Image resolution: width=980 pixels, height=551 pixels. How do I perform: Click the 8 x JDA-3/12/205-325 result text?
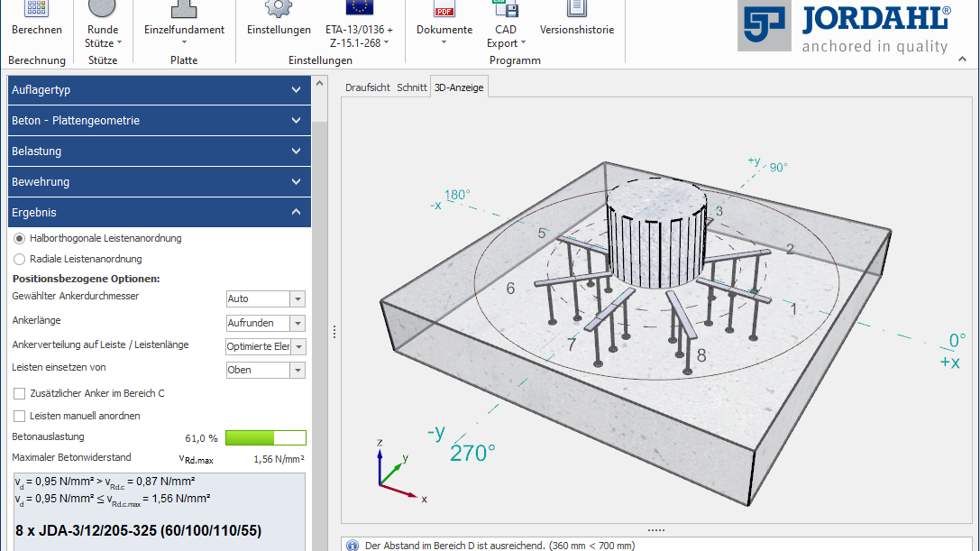[x=138, y=531]
